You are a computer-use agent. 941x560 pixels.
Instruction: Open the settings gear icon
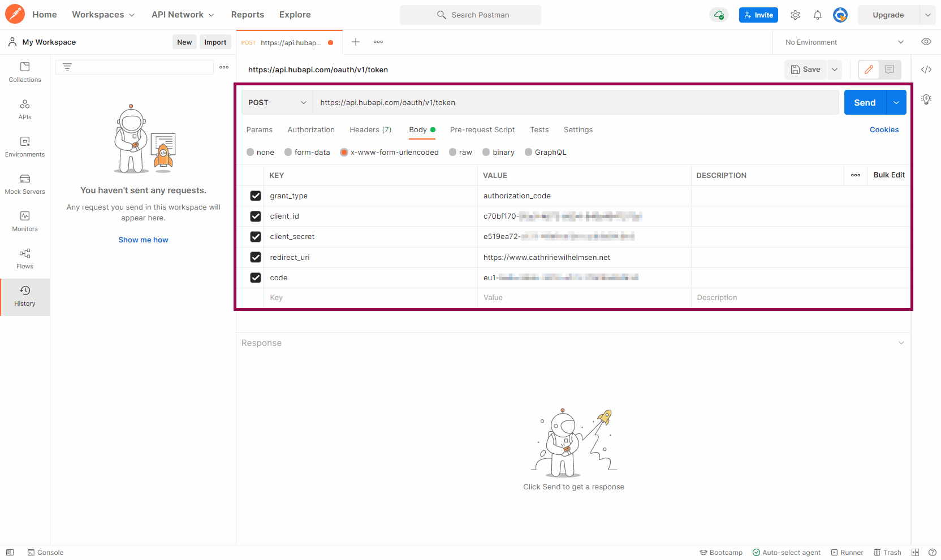pos(795,15)
